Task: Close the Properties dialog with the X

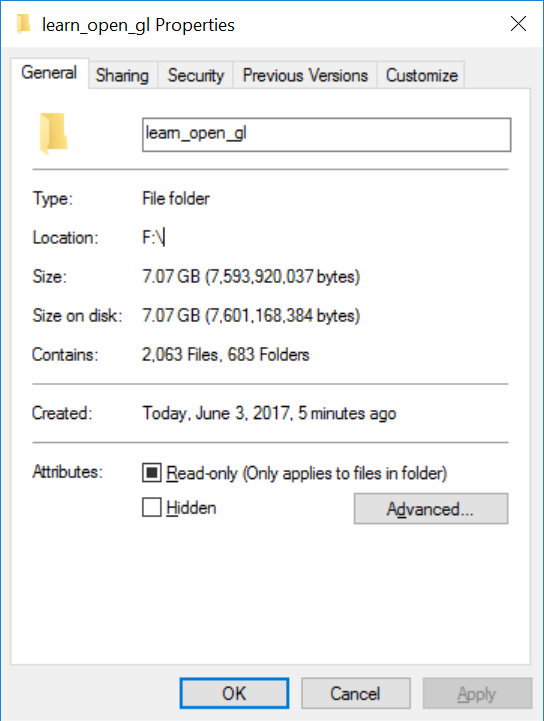Action: click(518, 23)
